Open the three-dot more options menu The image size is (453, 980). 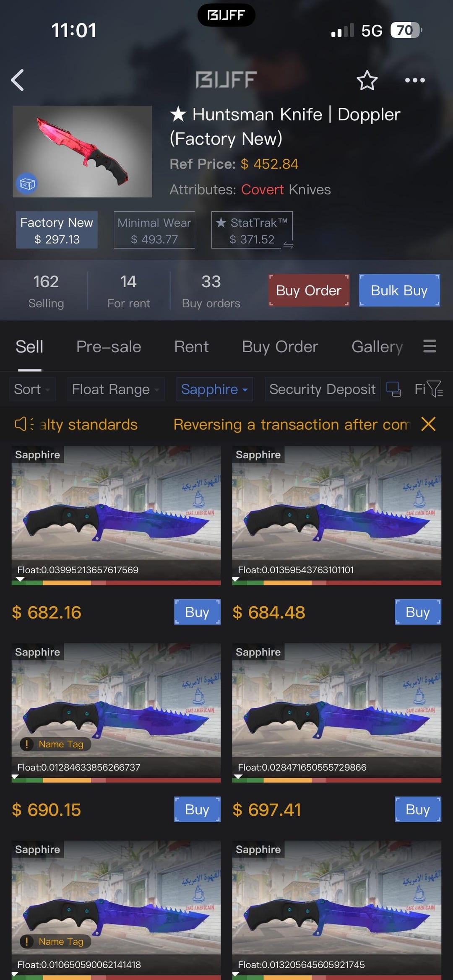(415, 80)
